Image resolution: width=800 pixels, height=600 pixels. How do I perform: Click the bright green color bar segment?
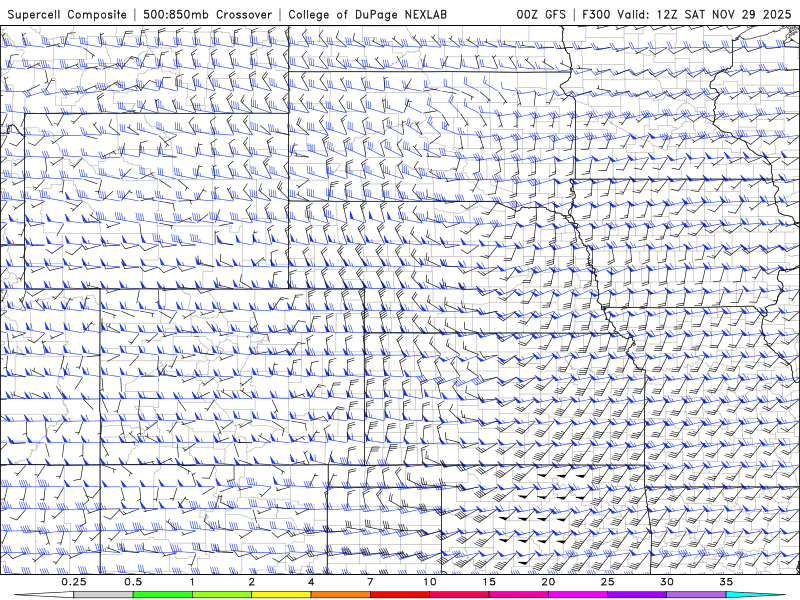pyautogui.click(x=163, y=595)
